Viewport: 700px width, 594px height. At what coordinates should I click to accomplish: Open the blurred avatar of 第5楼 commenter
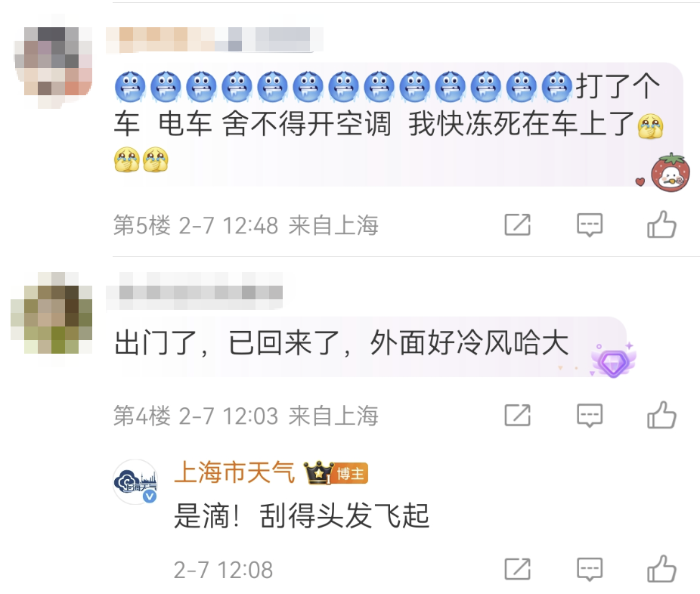[x=54, y=63]
